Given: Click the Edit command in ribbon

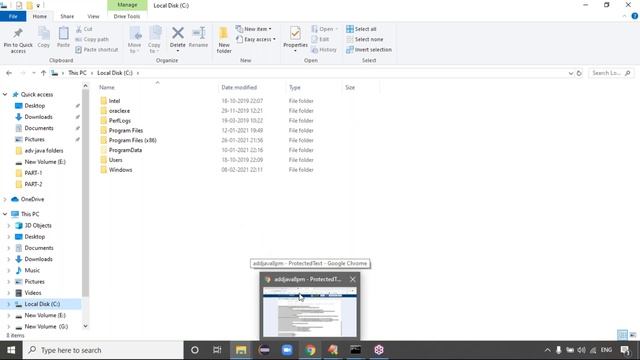Looking at the screenshot, I should pyautogui.click(x=320, y=39).
